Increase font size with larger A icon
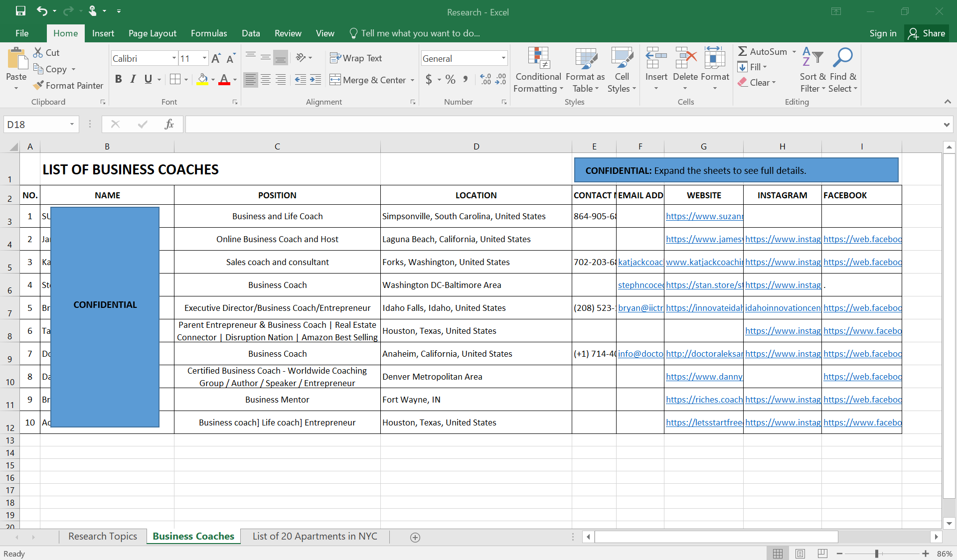The image size is (957, 560). 216,58
